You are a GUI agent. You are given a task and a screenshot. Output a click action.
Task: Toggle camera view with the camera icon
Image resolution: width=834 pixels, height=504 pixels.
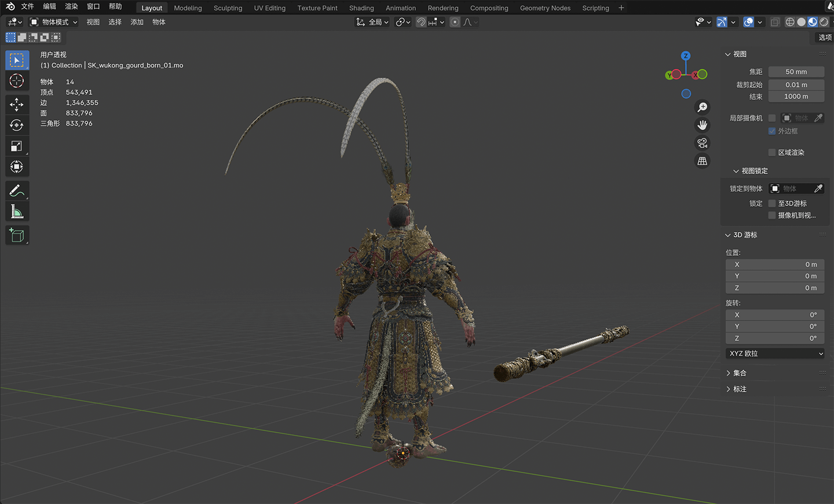coord(702,143)
